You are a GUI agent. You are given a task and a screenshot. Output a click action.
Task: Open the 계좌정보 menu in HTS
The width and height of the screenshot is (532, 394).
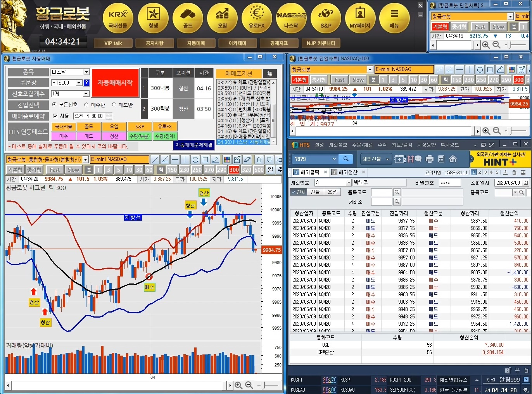[338, 145]
